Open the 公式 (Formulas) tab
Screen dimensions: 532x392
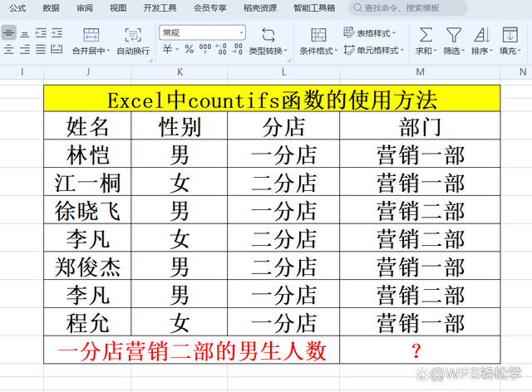pyautogui.click(x=17, y=7)
